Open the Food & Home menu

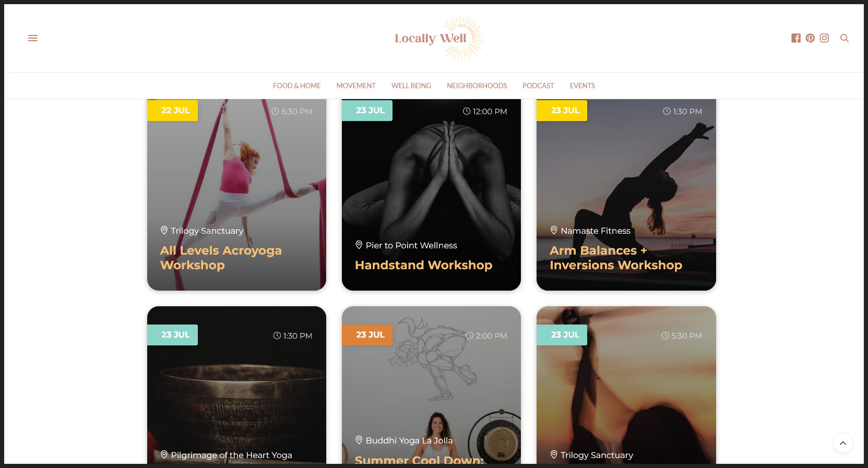tap(296, 86)
